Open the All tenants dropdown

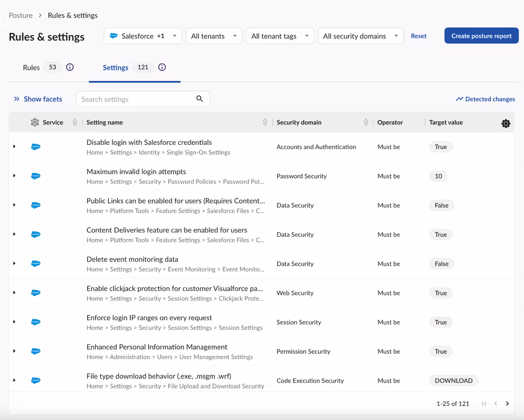point(214,36)
